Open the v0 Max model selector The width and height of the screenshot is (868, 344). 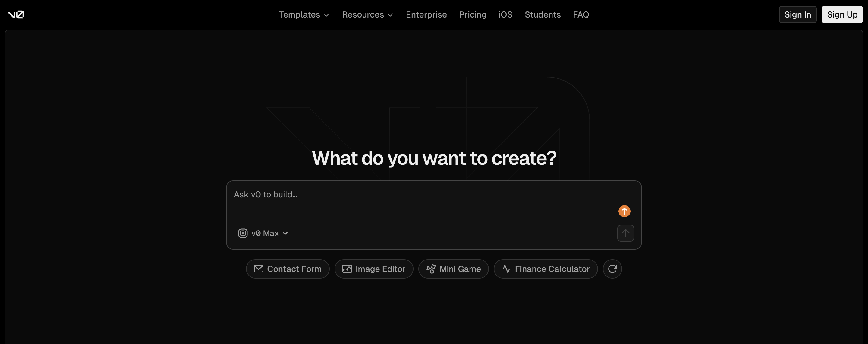click(263, 233)
